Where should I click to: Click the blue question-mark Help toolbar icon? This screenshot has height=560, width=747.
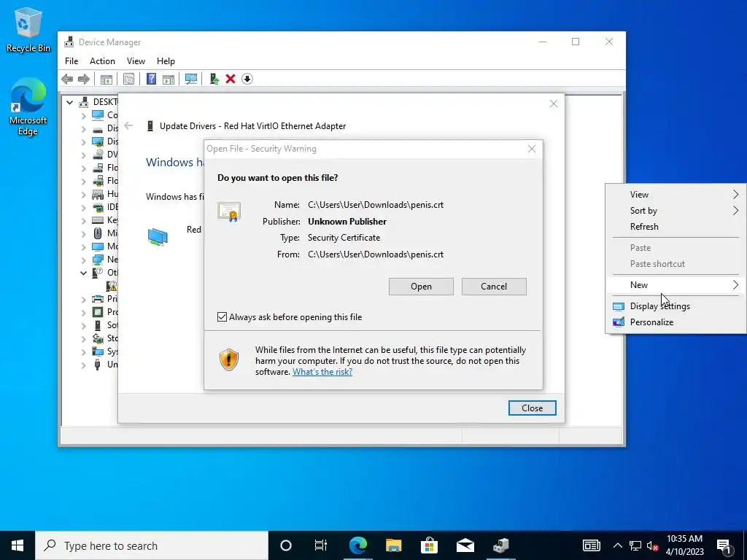point(151,79)
